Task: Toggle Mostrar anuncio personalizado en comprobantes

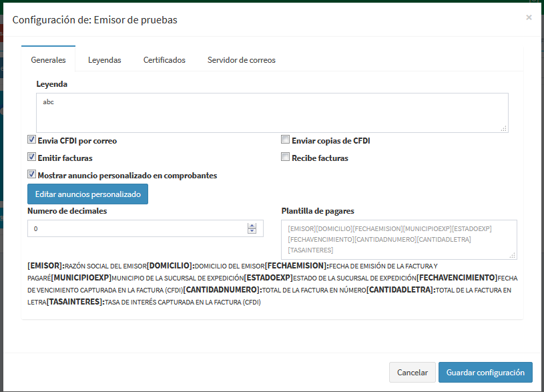Action: click(x=31, y=175)
